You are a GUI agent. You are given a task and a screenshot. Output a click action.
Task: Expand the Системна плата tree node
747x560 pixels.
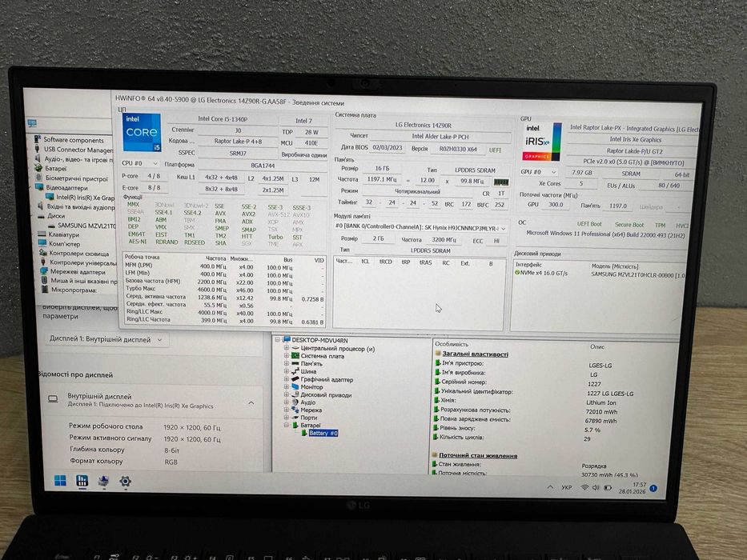pos(287,356)
